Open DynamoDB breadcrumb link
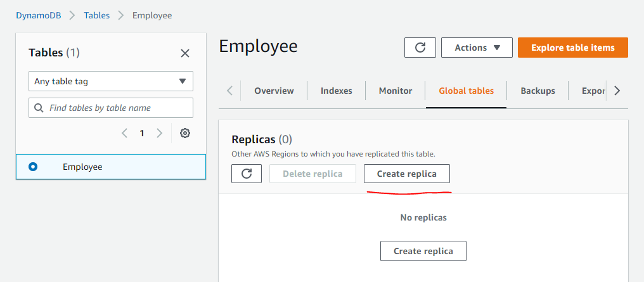 tap(39, 15)
